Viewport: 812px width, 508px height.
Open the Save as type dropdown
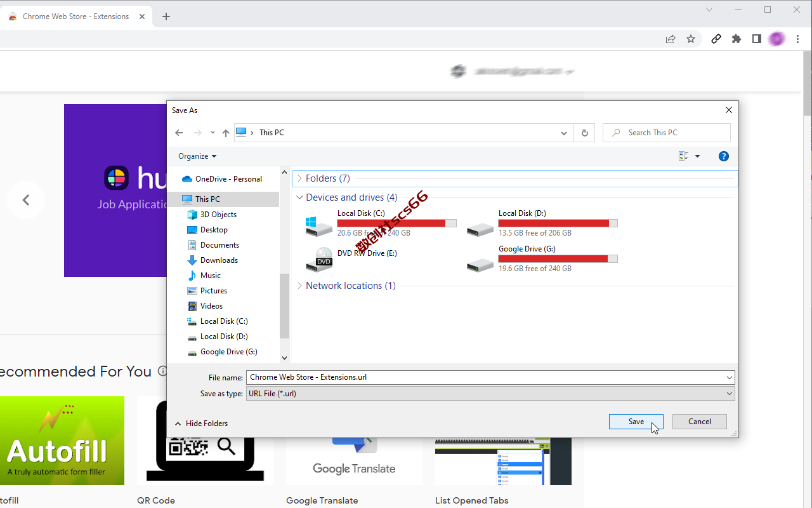[x=490, y=394]
